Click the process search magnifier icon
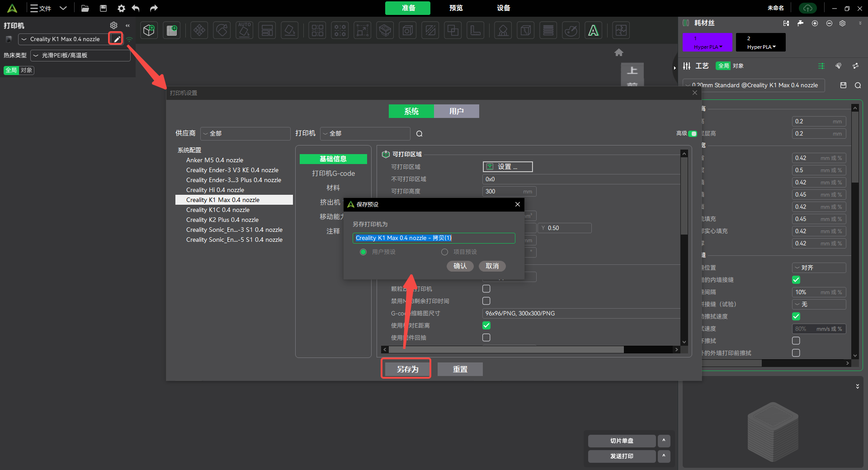 858,85
